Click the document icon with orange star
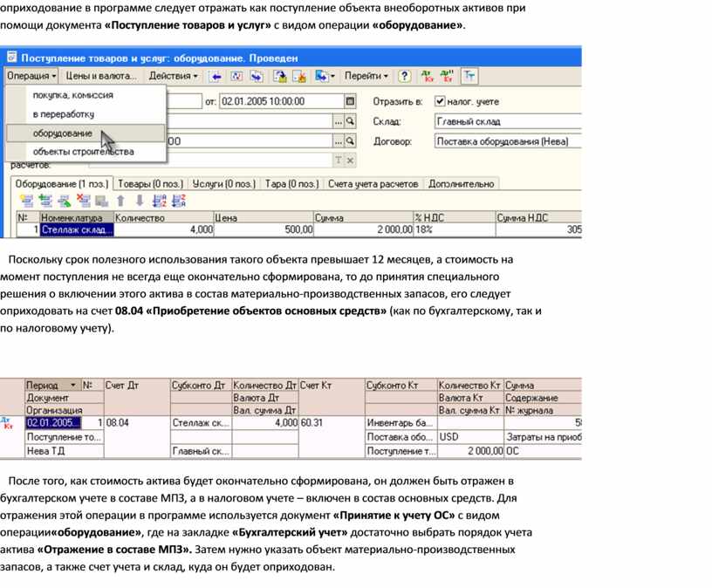The width and height of the screenshot is (712, 588). 299,76
